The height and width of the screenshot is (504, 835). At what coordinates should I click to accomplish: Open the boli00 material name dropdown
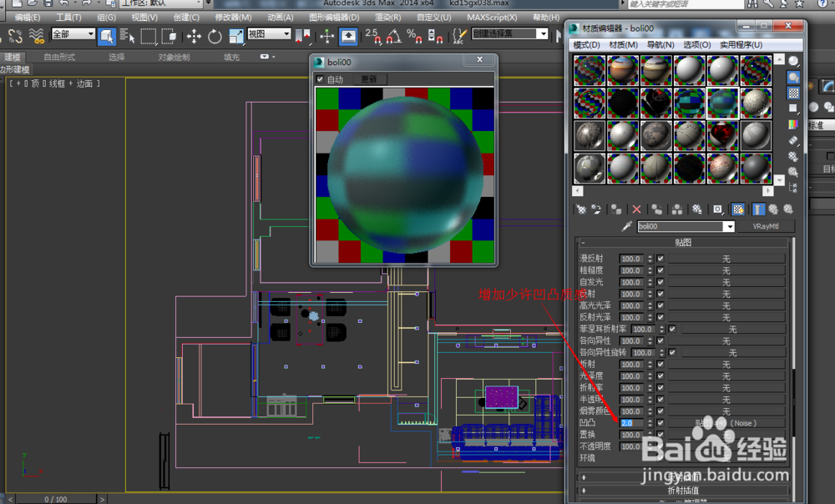pyautogui.click(x=729, y=227)
